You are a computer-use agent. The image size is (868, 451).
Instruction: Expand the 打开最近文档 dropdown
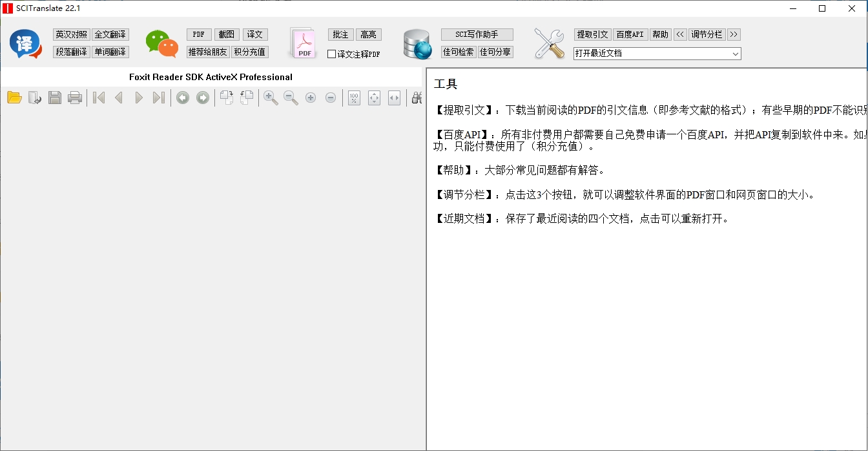(x=735, y=54)
